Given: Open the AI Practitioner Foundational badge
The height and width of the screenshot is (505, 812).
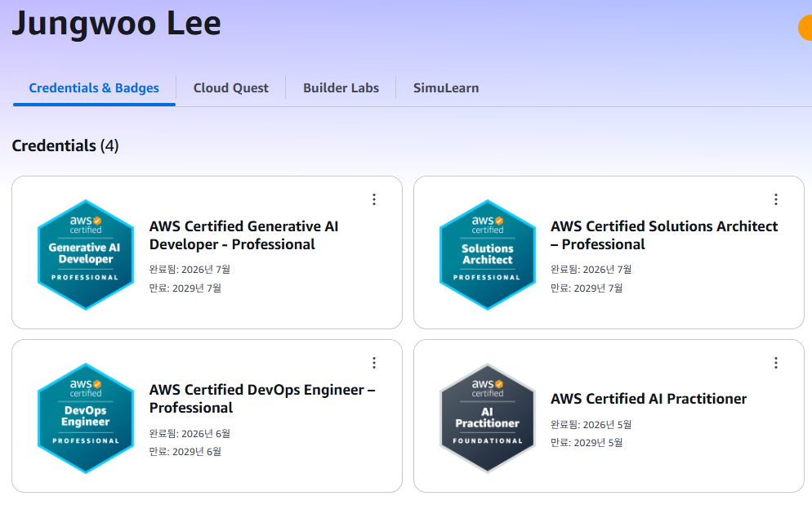Looking at the screenshot, I should point(488,418).
